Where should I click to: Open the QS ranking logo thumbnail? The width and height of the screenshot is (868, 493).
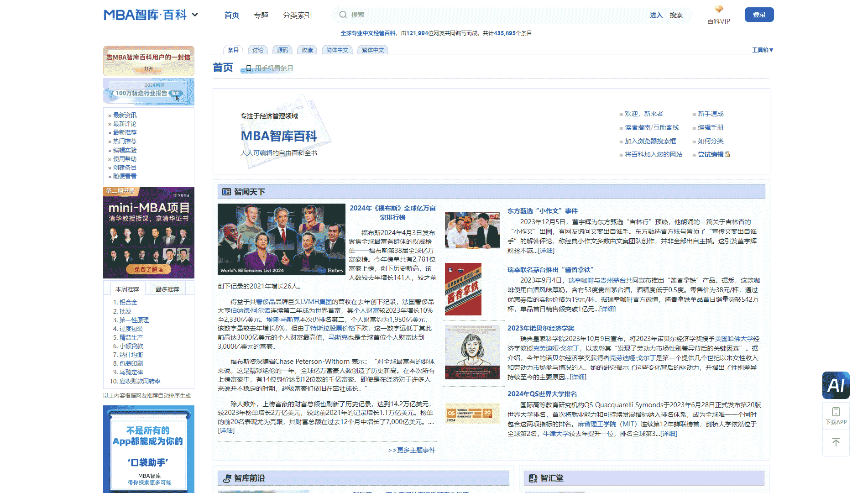point(472,414)
